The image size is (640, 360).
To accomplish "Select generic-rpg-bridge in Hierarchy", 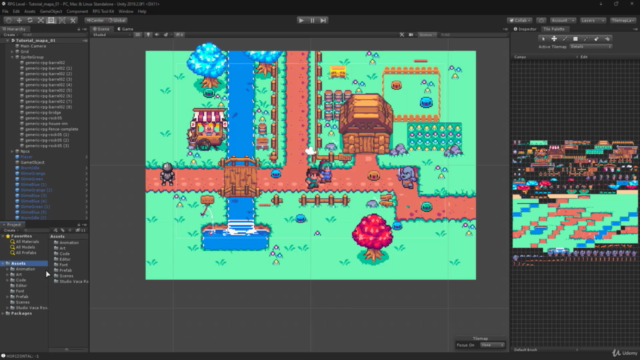I will 43,112.
